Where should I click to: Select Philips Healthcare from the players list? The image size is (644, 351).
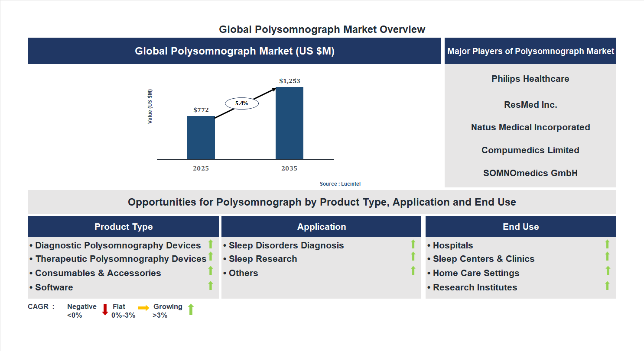(x=530, y=79)
